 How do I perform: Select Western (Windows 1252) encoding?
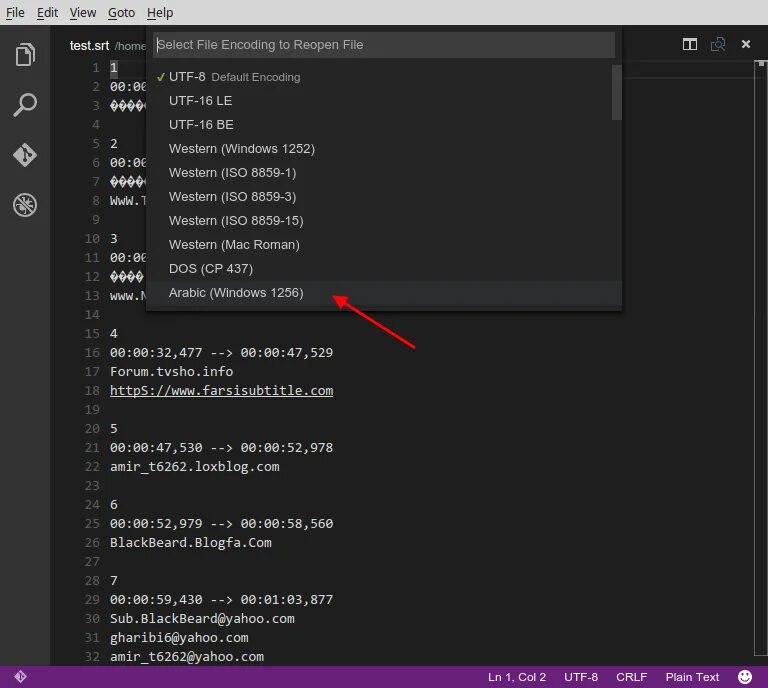click(x=384, y=149)
